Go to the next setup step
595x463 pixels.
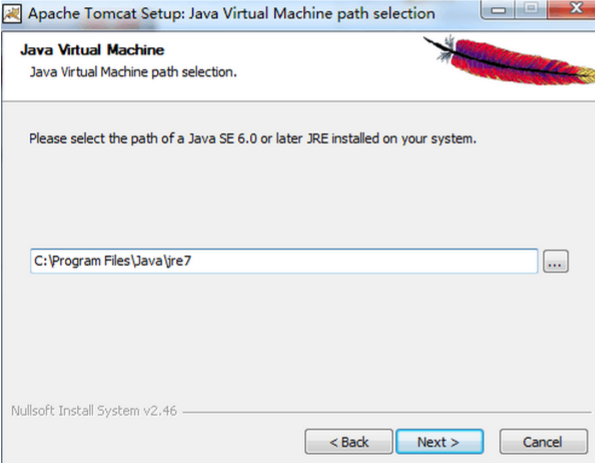tap(439, 442)
